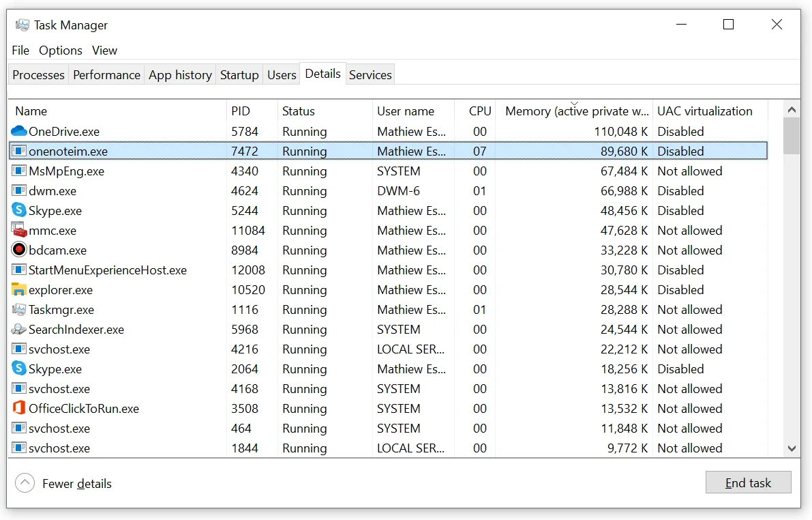
Task: Click the End task button
Action: 749,482
